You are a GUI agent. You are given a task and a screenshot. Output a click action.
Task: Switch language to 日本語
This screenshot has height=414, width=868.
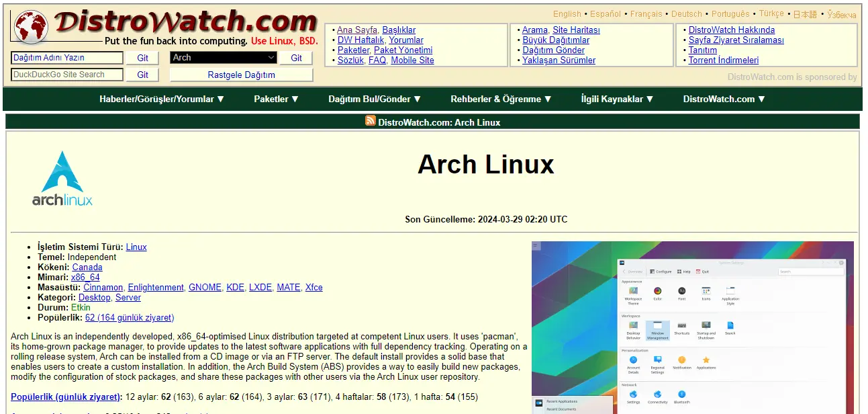pyautogui.click(x=806, y=14)
